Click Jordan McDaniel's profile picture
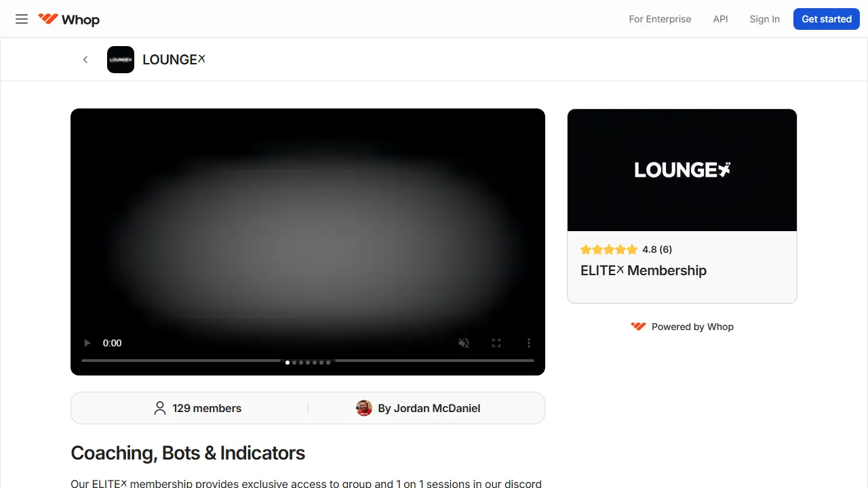 [364, 408]
